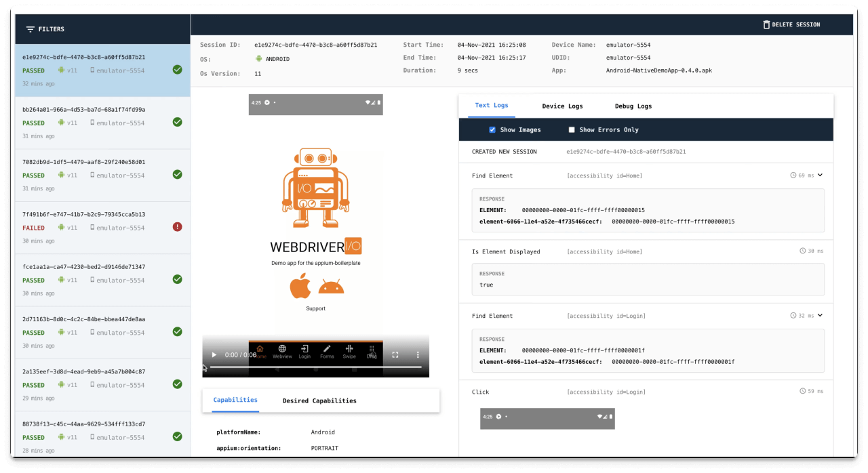The image size is (868, 473).
Task: Click passed checkmark for session e1e9274c
Action: (x=177, y=70)
